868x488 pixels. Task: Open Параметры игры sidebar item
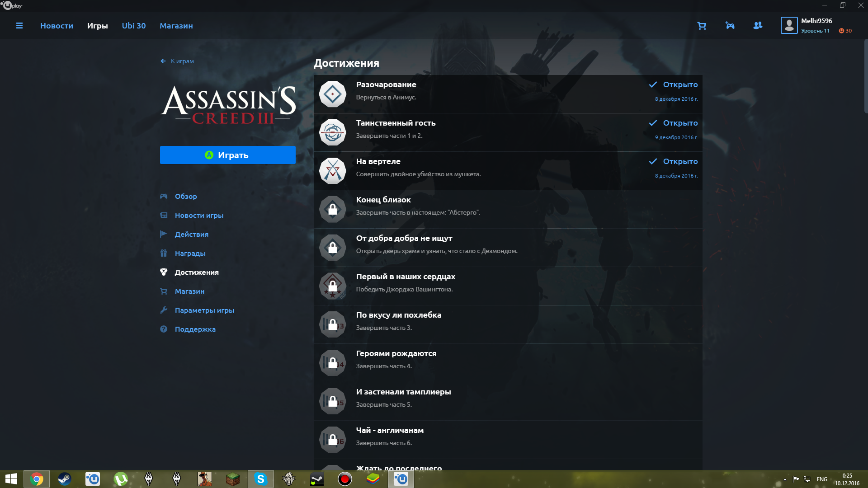point(204,310)
